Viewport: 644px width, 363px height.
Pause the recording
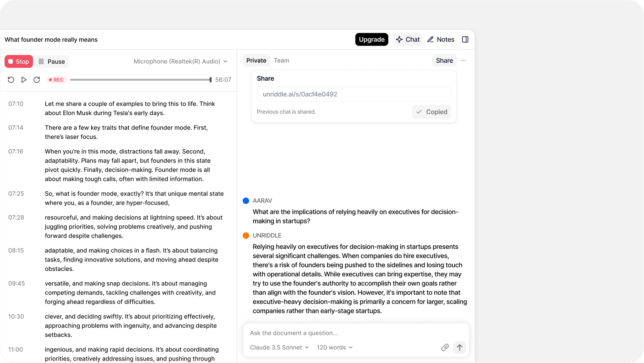click(52, 61)
